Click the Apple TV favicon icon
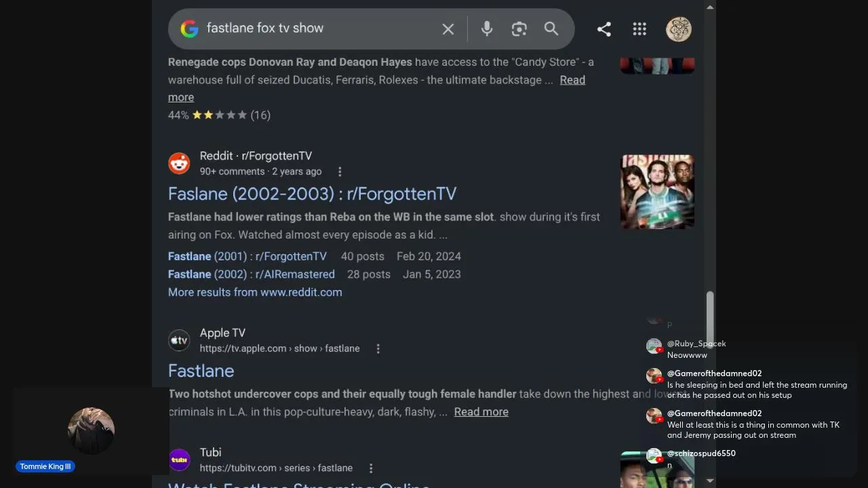This screenshot has width=868, height=488. (179, 340)
